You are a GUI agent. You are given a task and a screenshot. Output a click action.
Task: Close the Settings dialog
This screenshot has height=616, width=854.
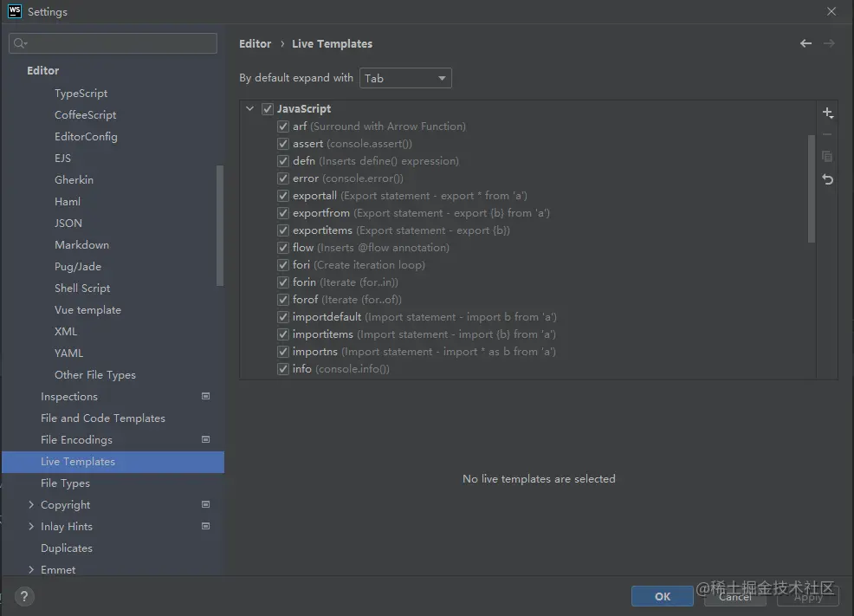pyautogui.click(x=831, y=11)
